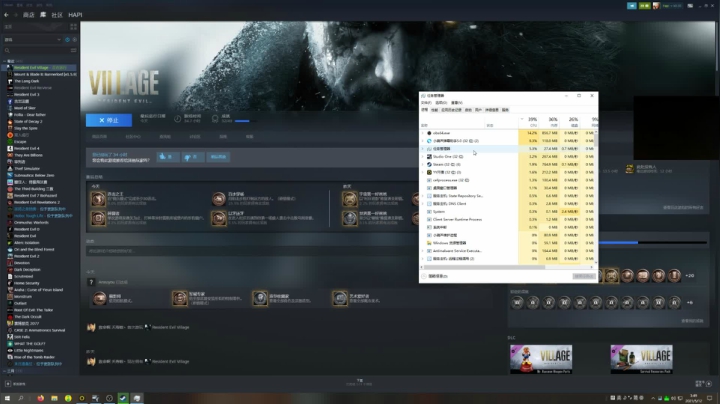Click the library search field
Viewport: 720px width, 404px height.
(x=36, y=50)
